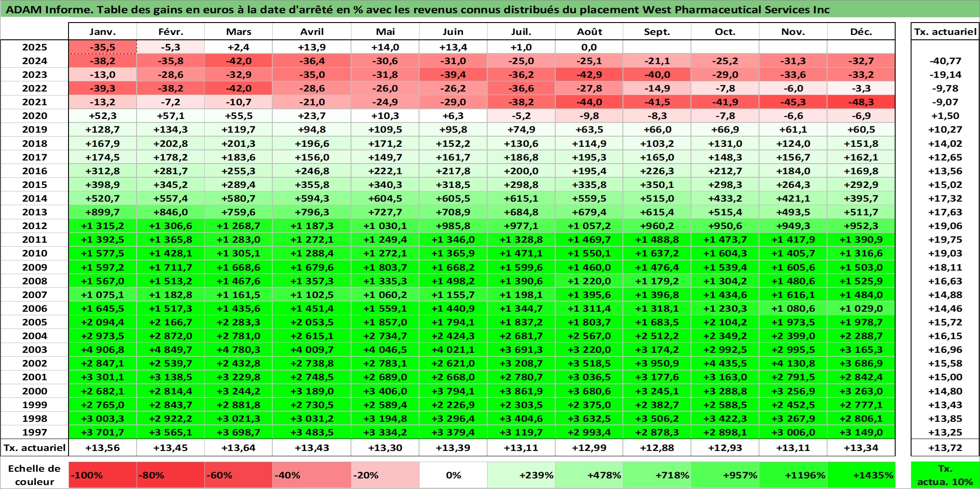Click the +1435% green color scale swatch
Screen dimensions: 980x489
[861, 475]
